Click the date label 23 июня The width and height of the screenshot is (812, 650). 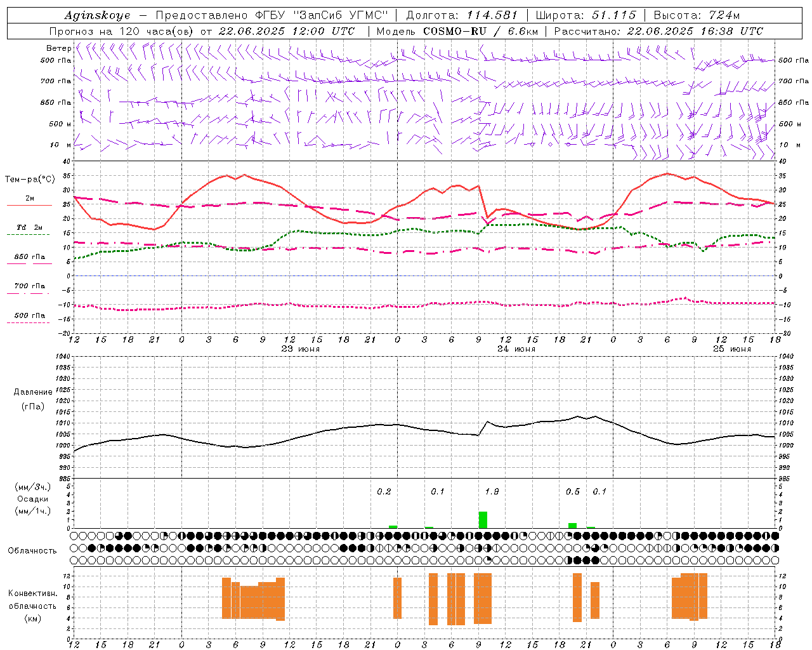point(301,349)
